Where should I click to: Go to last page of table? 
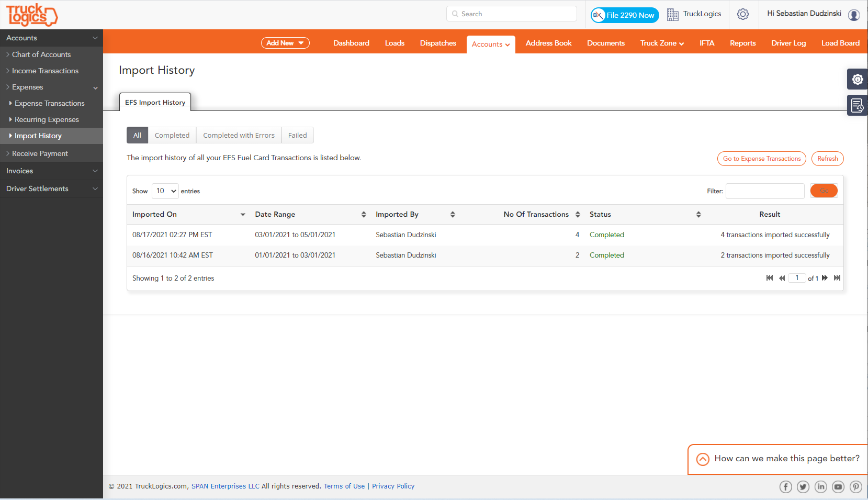click(x=837, y=278)
